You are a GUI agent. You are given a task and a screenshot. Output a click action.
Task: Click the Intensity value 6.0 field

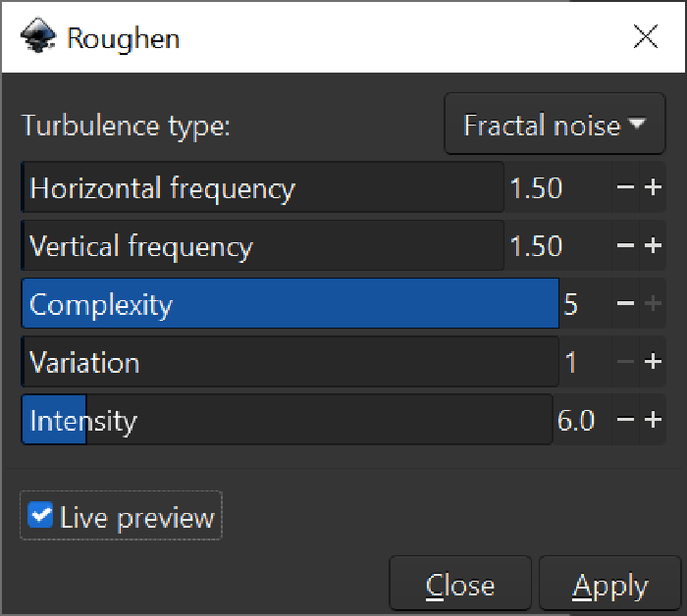577,420
